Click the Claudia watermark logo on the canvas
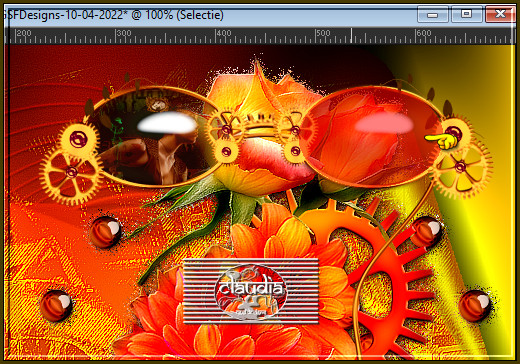520x364 pixels. click(x=251, y=291)
